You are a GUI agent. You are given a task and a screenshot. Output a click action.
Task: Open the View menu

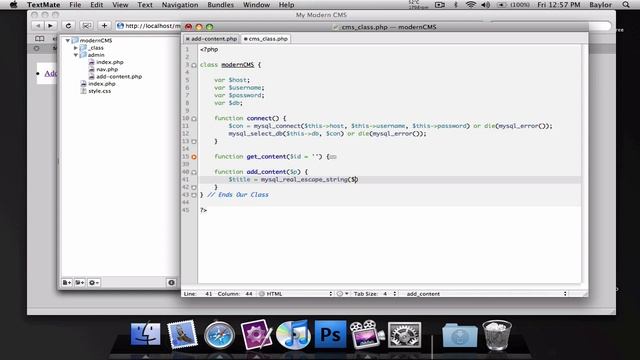(120, 5)
